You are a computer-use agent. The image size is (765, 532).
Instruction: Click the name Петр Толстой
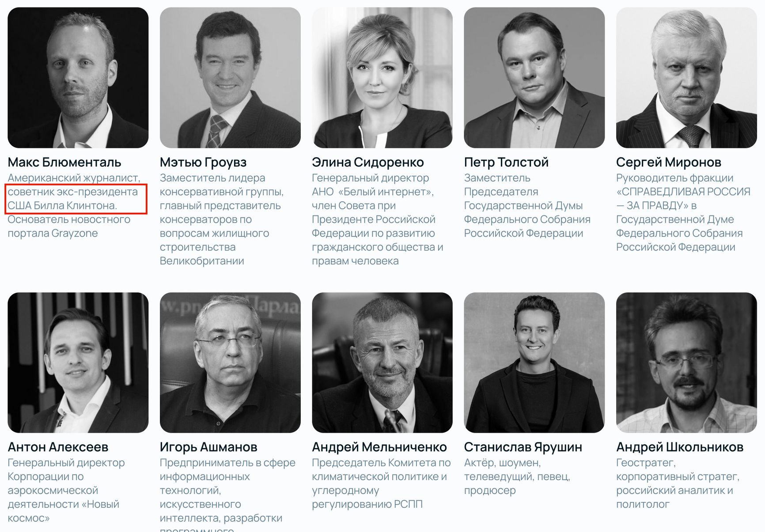coord(506,162)
